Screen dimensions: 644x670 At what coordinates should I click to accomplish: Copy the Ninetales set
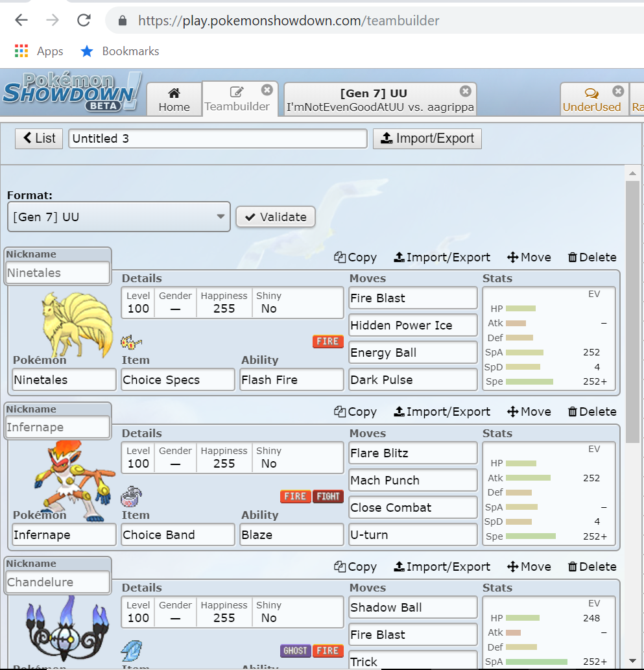click(x=355, y=257)
